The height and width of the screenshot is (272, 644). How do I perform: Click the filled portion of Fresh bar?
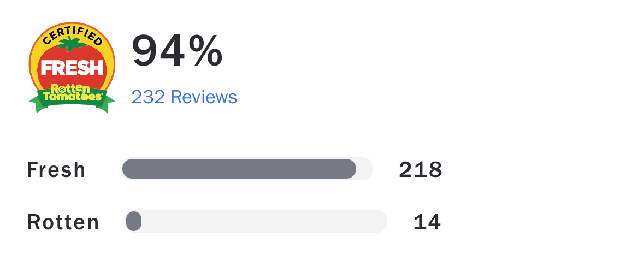tap(239, 169)
